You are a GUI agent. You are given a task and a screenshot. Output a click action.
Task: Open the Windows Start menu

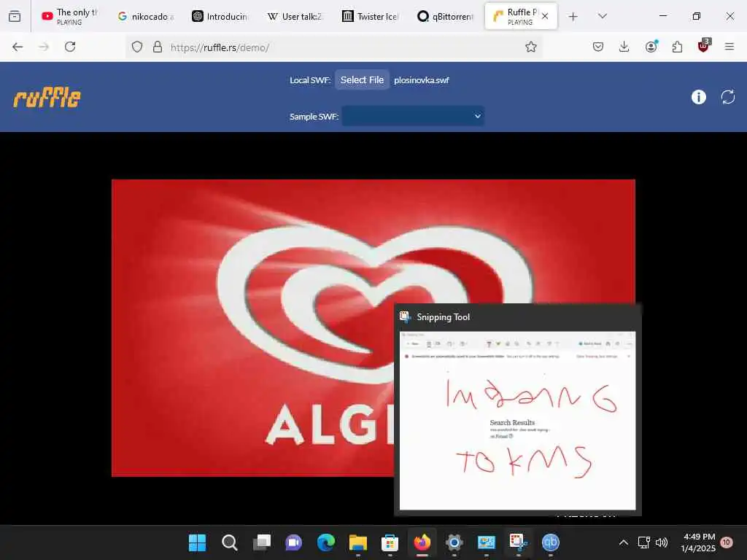point(197,542)
